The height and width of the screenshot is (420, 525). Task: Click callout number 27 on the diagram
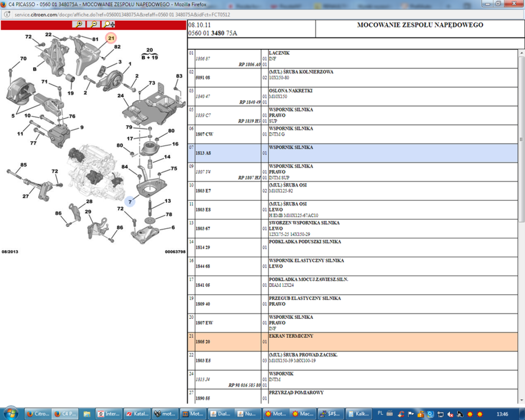pyautogui.click(x=25, y=196)
